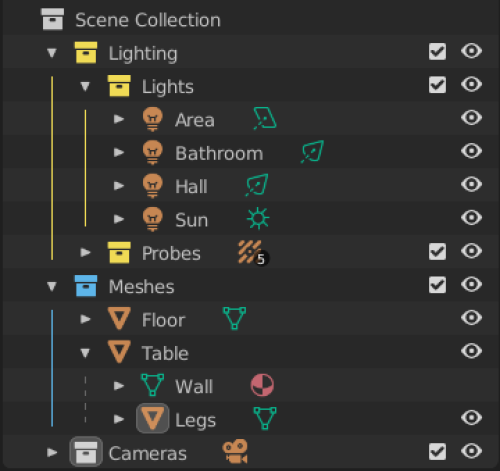500x471 pixels.
Task: Click the Bathroom spot light data icon
Action: 312,152
